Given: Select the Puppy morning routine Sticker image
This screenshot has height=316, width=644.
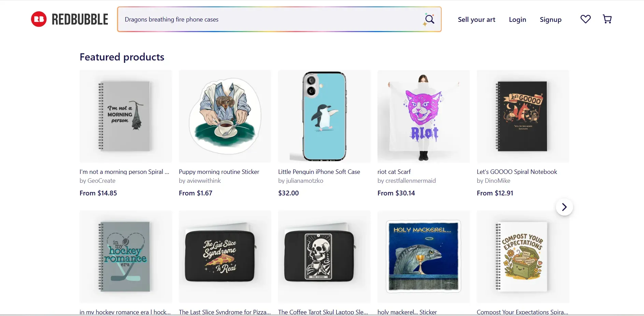Looking at the screenshot, I should [225, 116].
